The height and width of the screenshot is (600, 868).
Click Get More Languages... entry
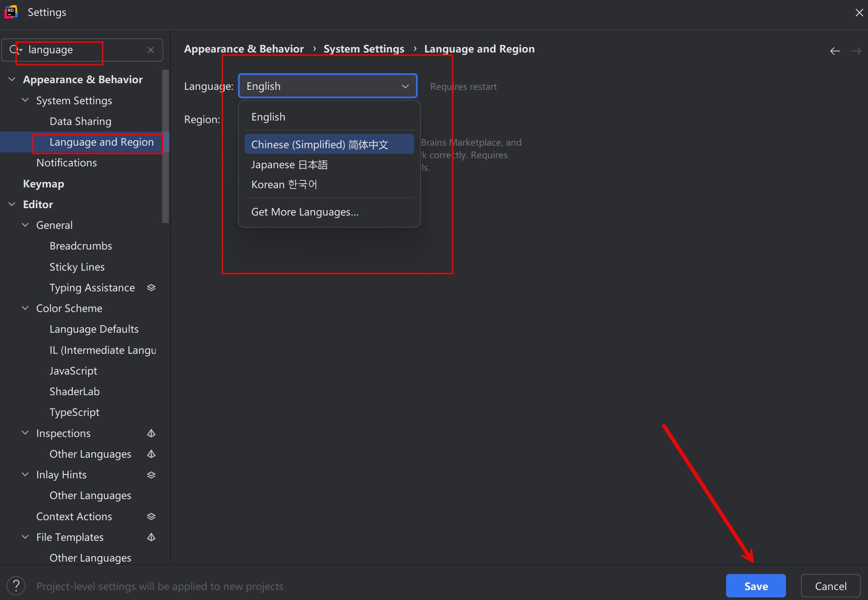[x=305, y=212]
